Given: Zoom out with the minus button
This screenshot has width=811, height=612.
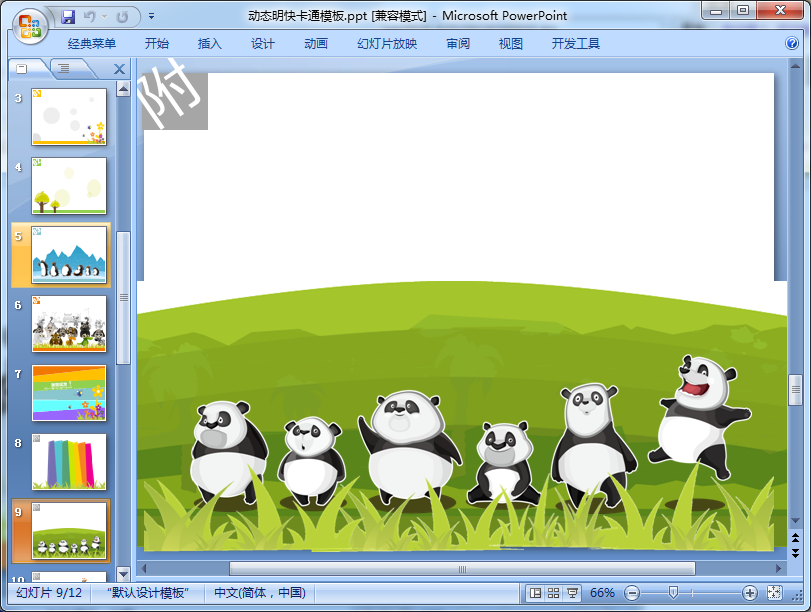Looking at the screenshot, I should point(632,593).
